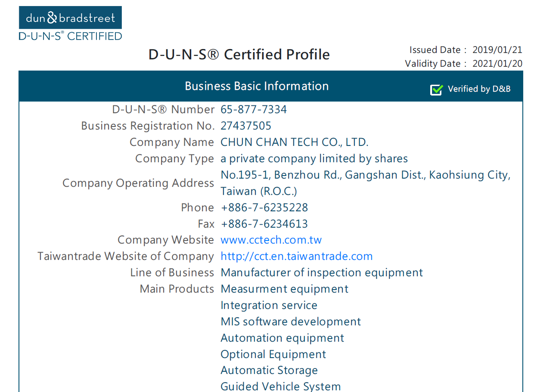
Task: Click the 'MIS software development' entry
Action: point(291,321)
